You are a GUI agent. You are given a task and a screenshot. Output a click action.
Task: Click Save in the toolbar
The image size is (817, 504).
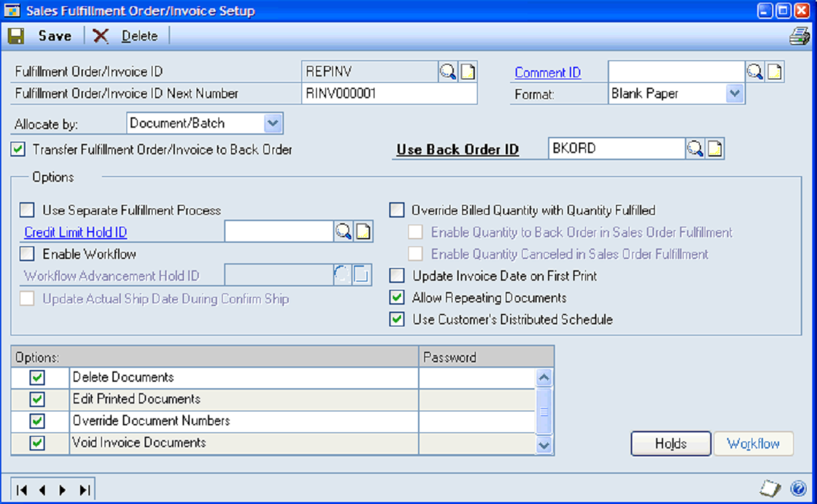click(x=41, y=36)
